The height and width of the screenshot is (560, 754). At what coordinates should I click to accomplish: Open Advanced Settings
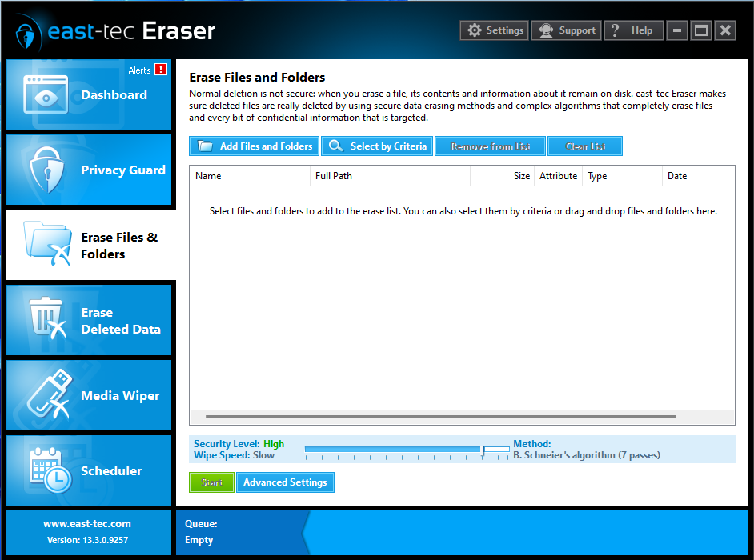click(285, 482)
